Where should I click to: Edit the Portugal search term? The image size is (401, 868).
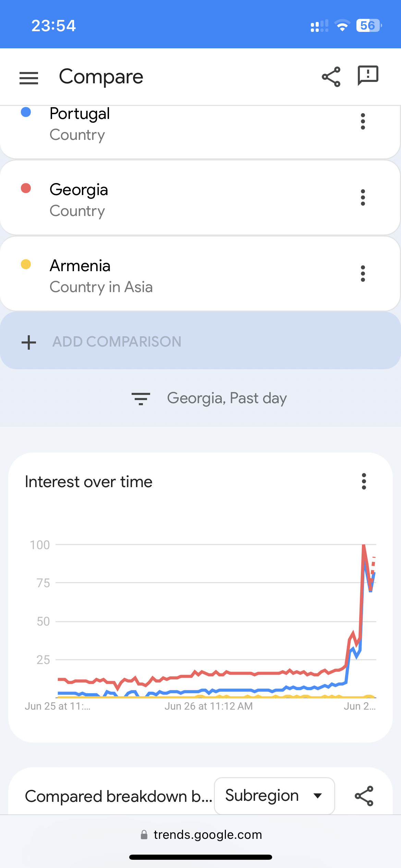pyautogui.click(x=80, y=114)
